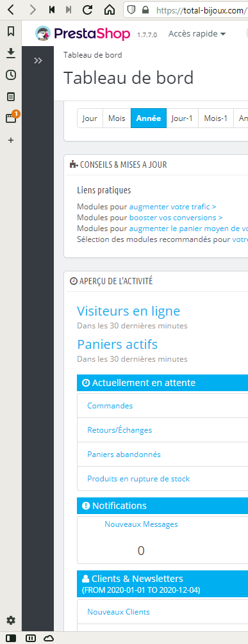Screen dimensions: 248x644
Task: Click the browser back arrow
Action: [x=11, y=10]
